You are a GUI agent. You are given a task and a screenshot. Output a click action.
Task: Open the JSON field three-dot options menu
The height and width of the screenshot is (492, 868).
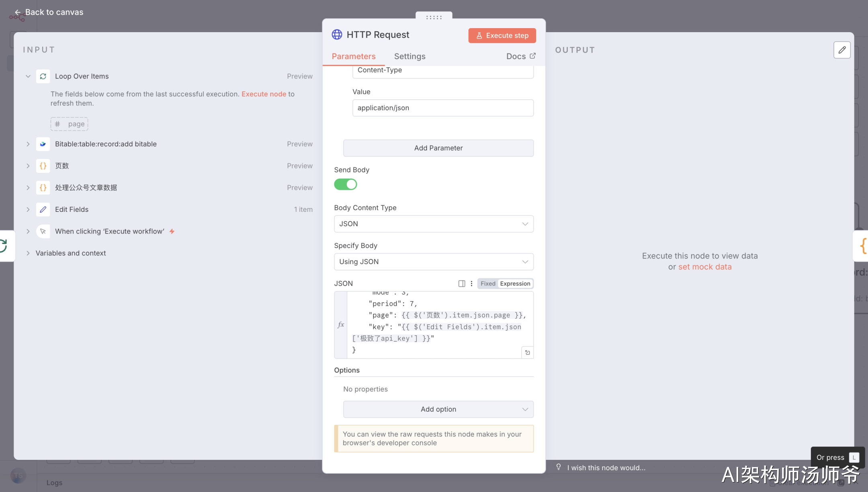pos(471,284)
